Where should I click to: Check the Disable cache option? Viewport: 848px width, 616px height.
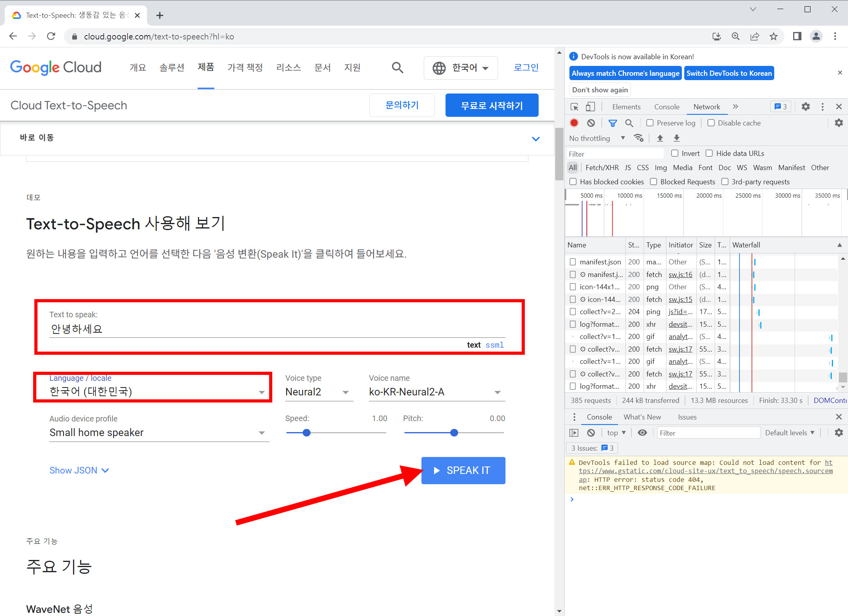[x=711, y=123]
